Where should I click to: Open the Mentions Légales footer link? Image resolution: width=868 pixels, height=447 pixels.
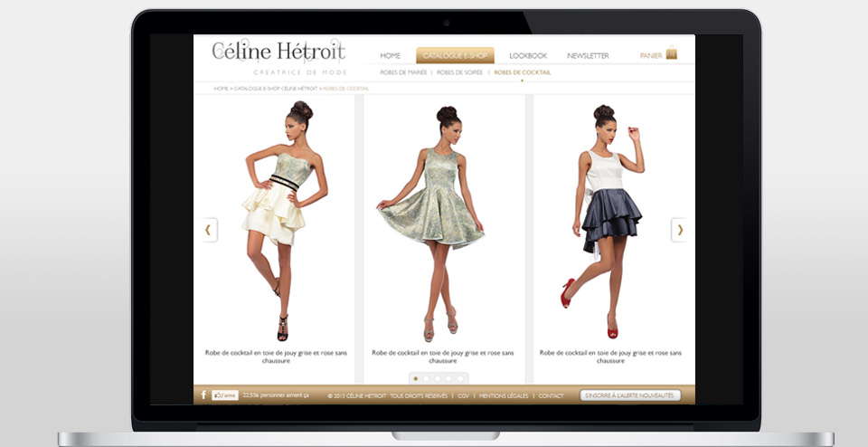tap(505, 395)
